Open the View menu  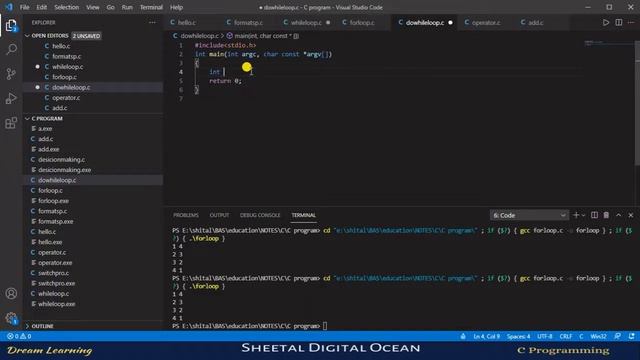tap(93, 7)
